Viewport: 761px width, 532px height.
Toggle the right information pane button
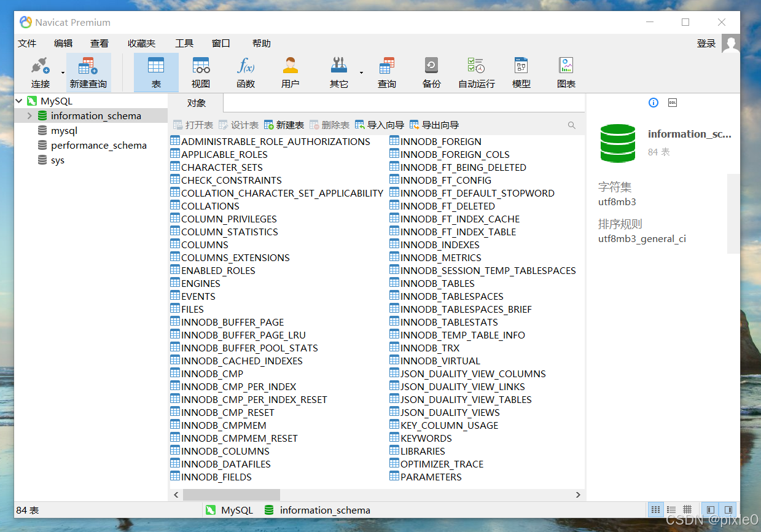tap(728, 510)
